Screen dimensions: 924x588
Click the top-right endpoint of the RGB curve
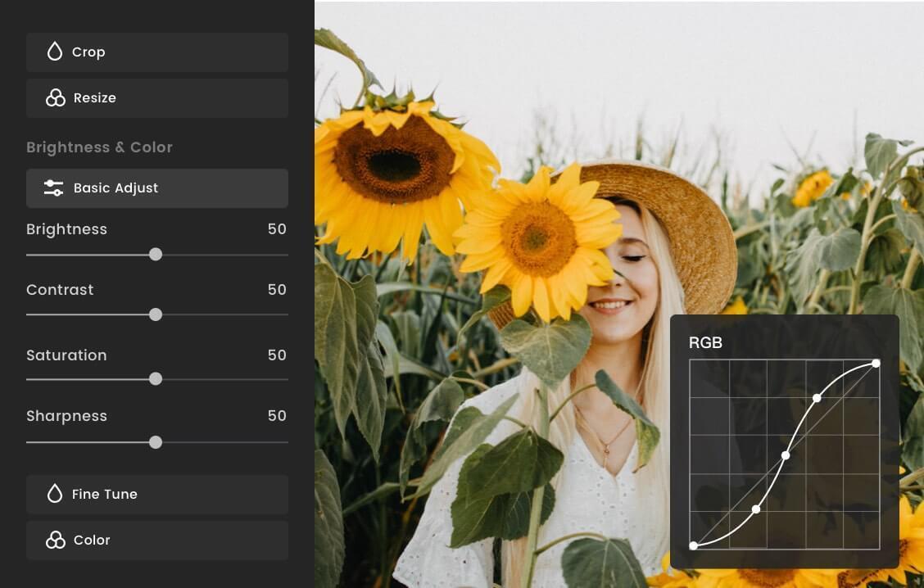click(876, 362)
